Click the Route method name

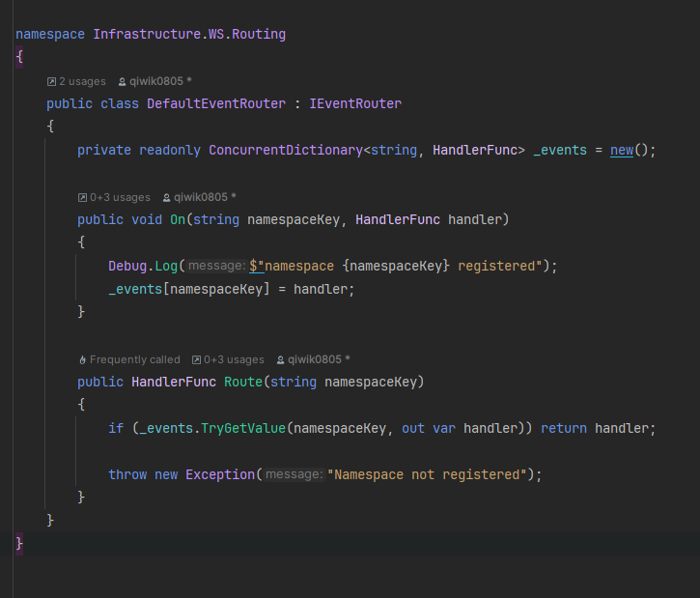243,382
